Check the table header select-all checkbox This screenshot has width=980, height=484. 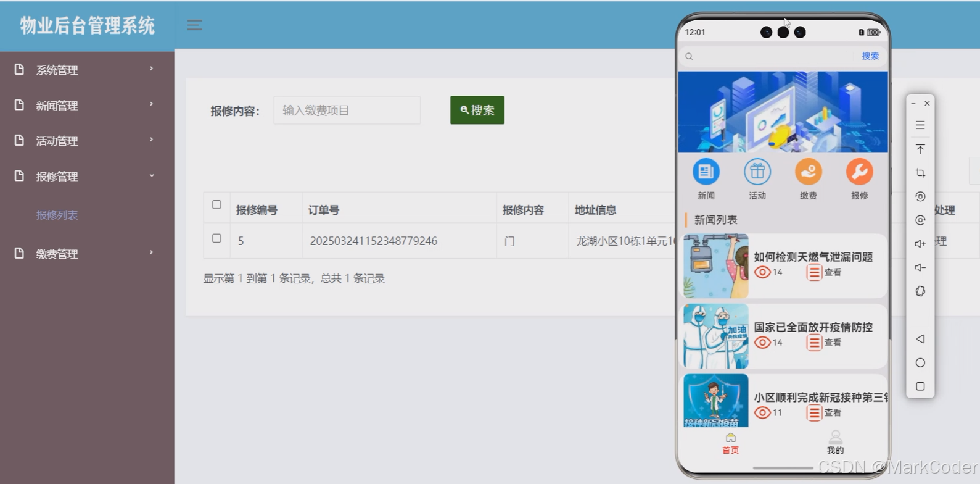[216, 204]
